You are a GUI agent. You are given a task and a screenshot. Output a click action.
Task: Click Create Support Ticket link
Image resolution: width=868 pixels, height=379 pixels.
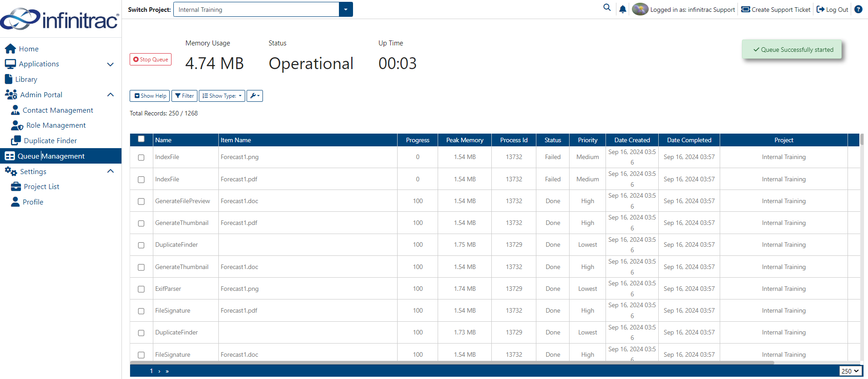[776, 10]
